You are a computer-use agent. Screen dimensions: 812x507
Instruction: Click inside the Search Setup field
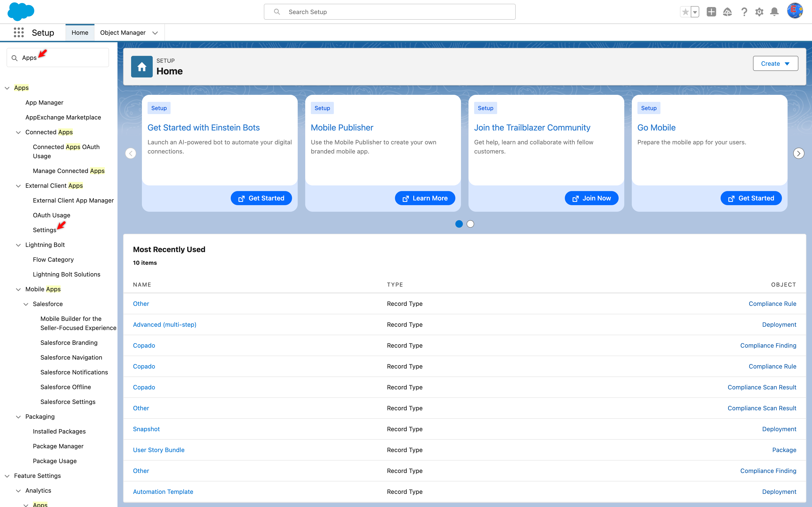(x=389, y=12)
